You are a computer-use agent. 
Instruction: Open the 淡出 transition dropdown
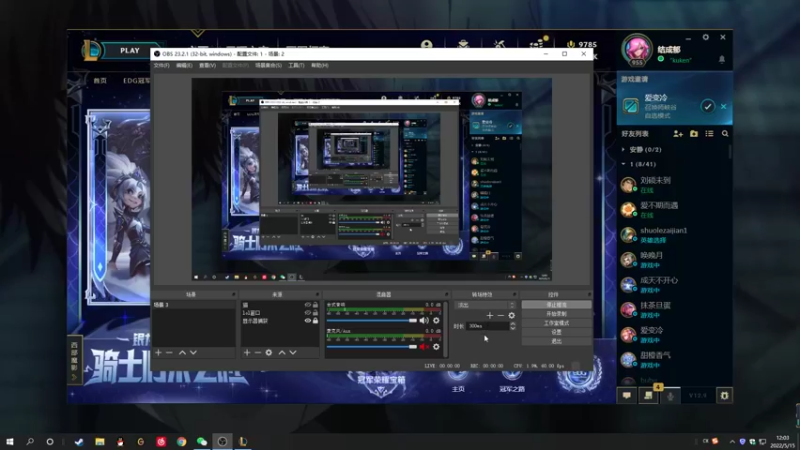click(x=485, y=305)
